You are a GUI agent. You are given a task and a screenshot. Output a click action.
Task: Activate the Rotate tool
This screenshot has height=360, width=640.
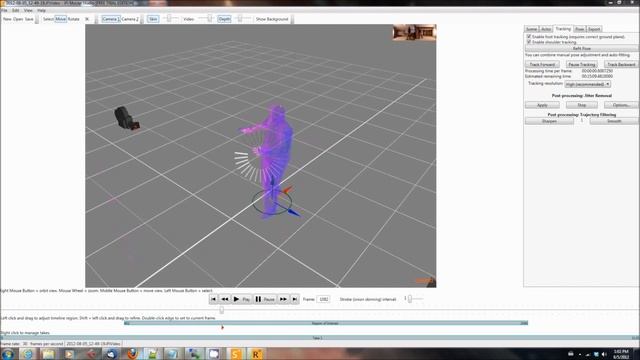pos(73,19)
